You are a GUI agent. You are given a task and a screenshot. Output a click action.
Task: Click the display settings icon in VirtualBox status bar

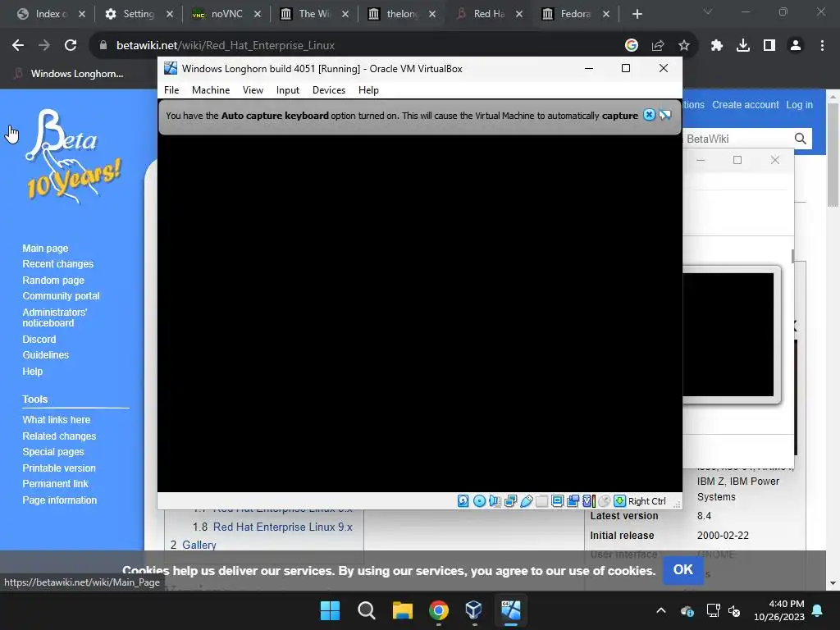click(557, 501)
